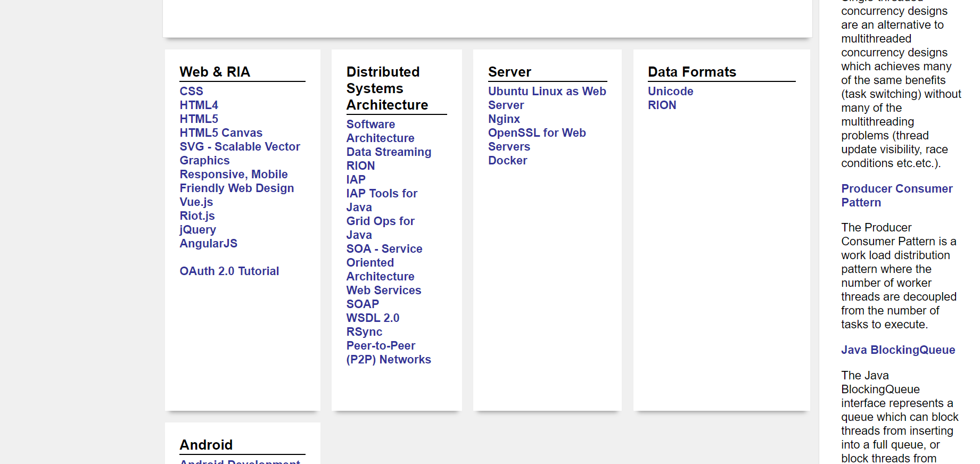This screenshot has height=464, width=980.
Task: Open the CSS tutorial link
Action: click(x=191, y=91)
